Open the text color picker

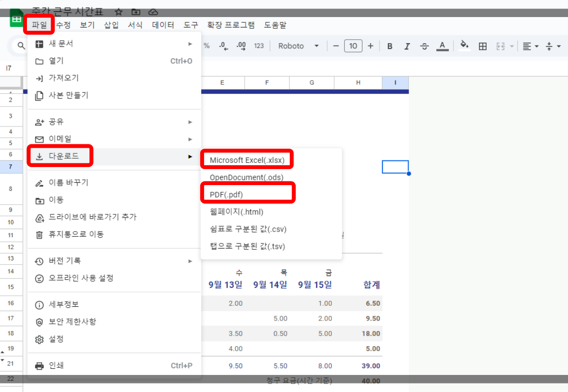(442, 46)
